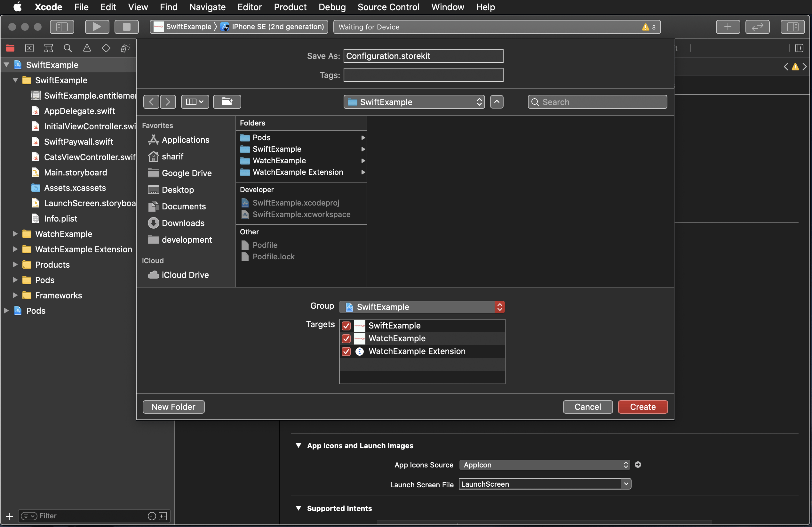Expand the WatchExample folder in the navigator
Screen dimensions: 812x527
tap(14, 234)
